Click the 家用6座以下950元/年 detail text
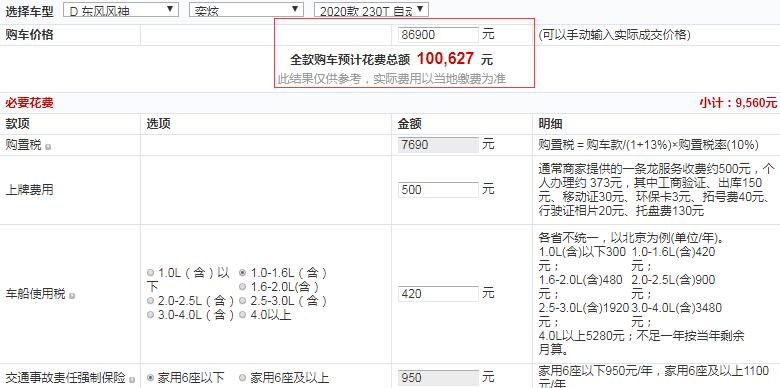Viewport: 780px width, 388px height. pos(654,377)
